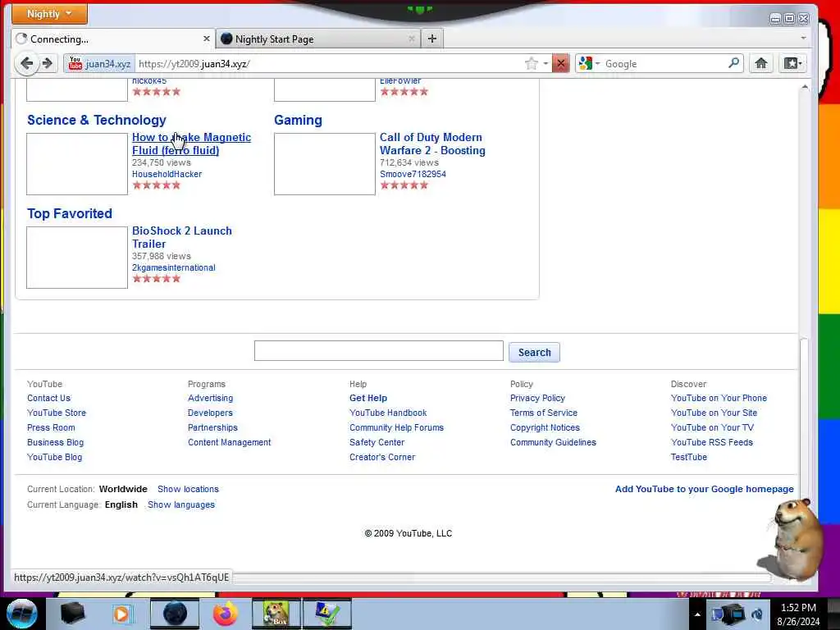840x630 pixels.
Task: Open the Nightly globe taskbar icon
Action: coord(175,614)
